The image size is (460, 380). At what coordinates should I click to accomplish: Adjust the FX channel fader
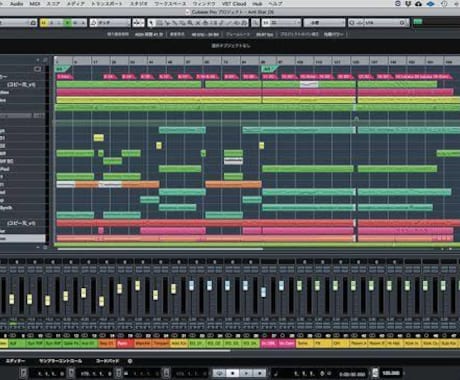tap(317, 286)
